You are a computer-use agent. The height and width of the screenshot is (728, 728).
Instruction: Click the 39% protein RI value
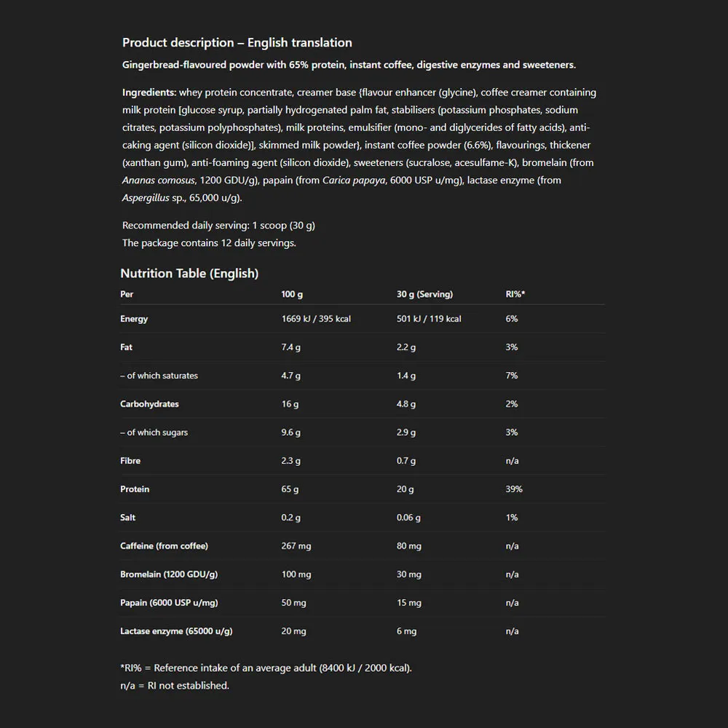pos(513,489)
